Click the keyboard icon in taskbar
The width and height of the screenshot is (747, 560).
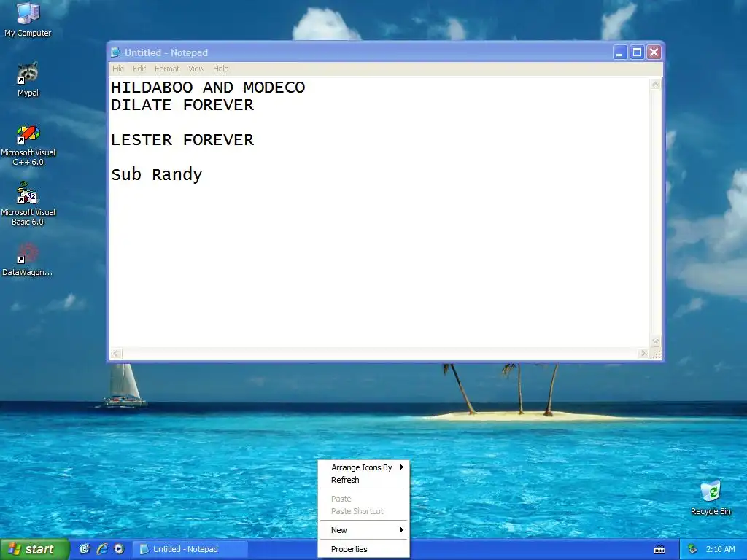pyautogui.click(x=659, y=550)
